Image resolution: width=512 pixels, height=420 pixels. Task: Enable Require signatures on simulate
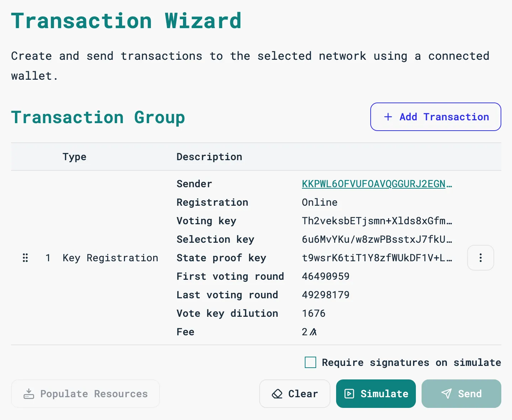point(310,362)
